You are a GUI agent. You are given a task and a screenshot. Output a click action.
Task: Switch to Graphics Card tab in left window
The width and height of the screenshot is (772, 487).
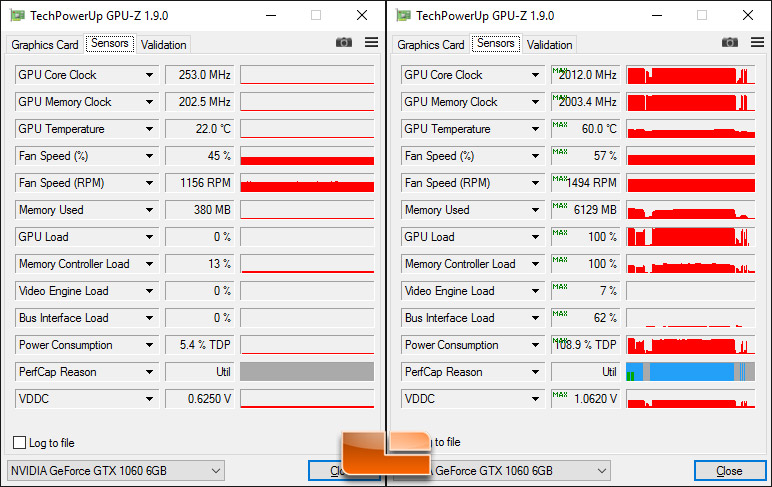(45, 45)
